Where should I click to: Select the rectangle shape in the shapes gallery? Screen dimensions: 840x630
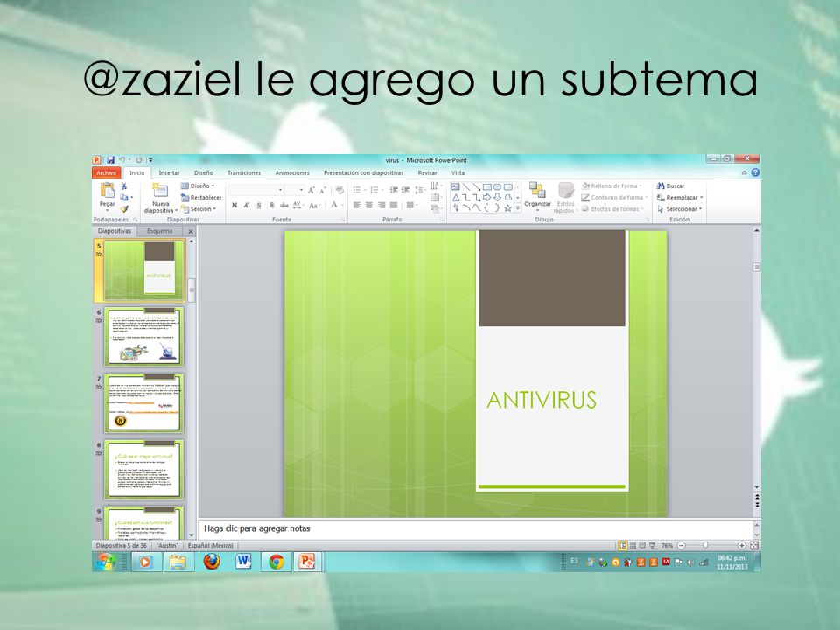click(x=487, y=187)
